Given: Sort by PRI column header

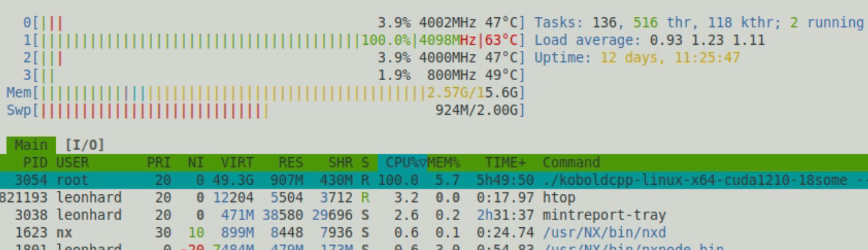Looking at the screenshot, I should click(159, 163).
